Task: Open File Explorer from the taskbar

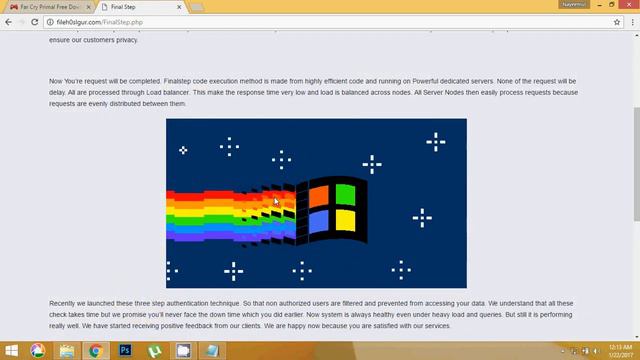Action: tap(67, 351)
